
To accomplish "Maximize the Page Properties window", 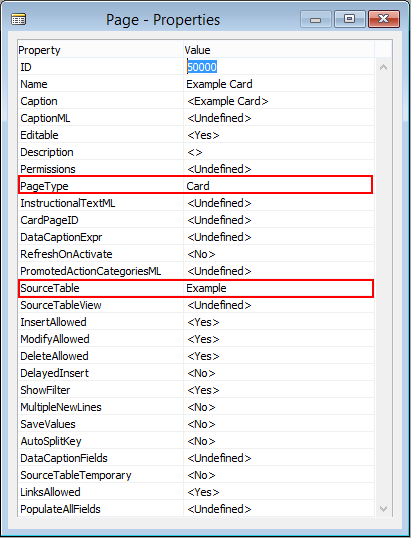I will coord(350,19).
